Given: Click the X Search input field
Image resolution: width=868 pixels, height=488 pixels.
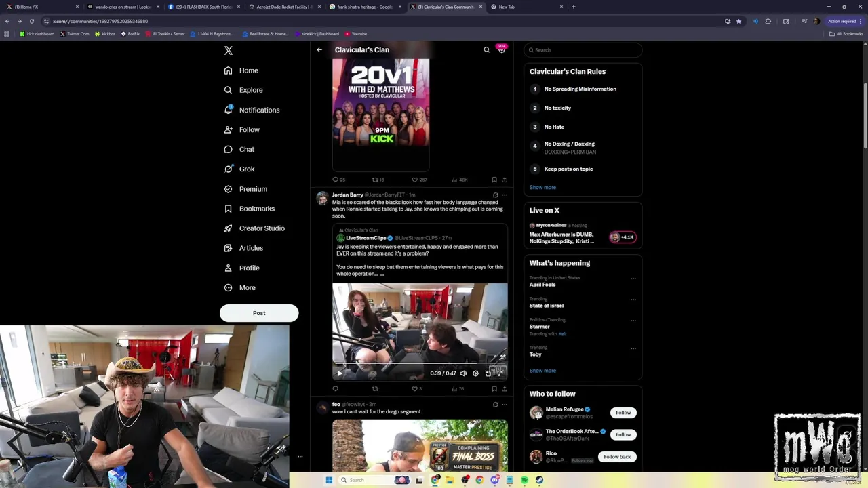Looking at the screenshot, I should [x=583, y=50].
